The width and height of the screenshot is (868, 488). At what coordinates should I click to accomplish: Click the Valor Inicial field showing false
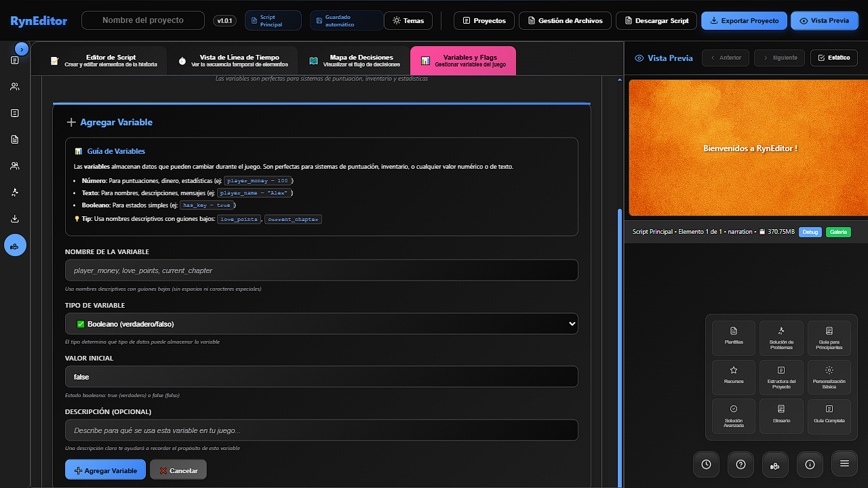point(321,377)
